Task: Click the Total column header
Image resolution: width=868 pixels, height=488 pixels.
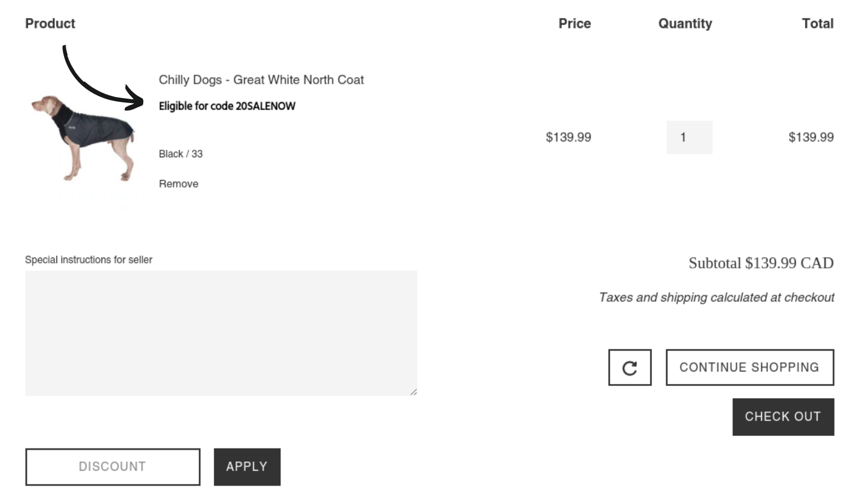Action: (x=818, y=23)
